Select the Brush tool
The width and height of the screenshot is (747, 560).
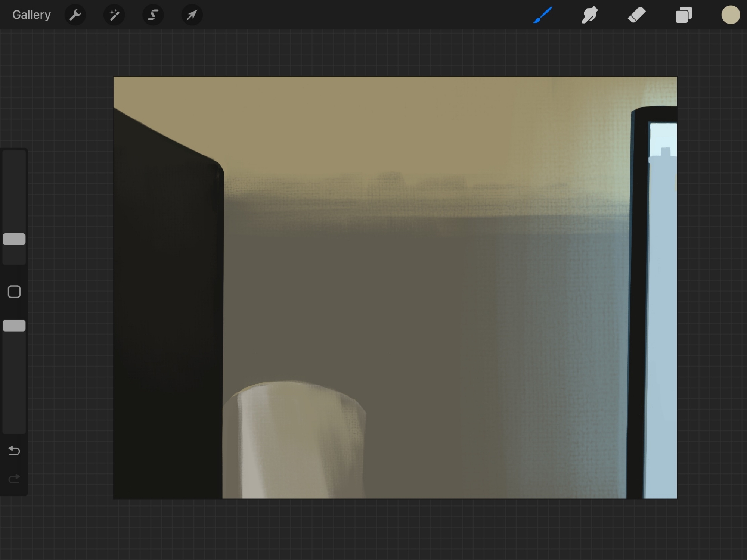coord(543,15)
